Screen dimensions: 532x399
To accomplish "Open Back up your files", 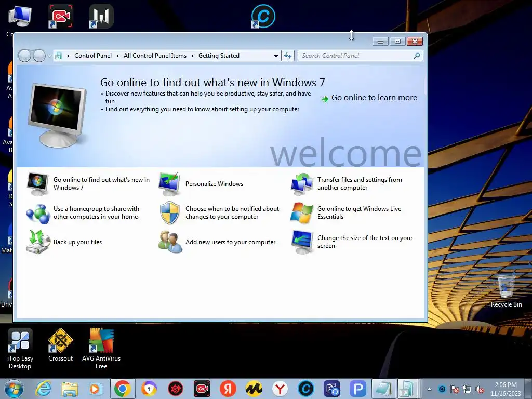I will point(64,242).
